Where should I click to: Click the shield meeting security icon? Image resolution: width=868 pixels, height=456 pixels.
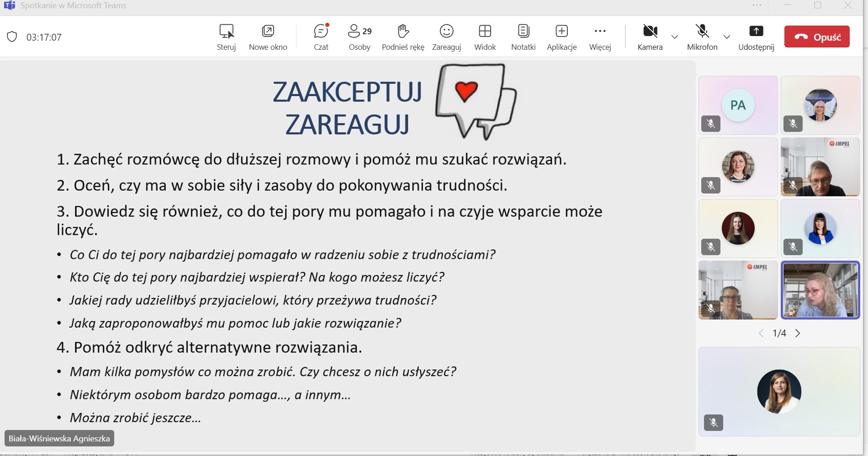click(x=12, y=37)
